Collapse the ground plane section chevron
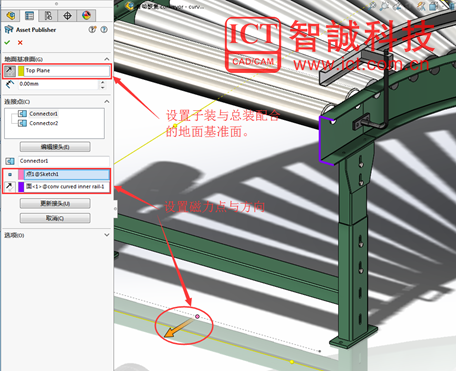This screenshot has height=371, width=456. coord(107,59)
